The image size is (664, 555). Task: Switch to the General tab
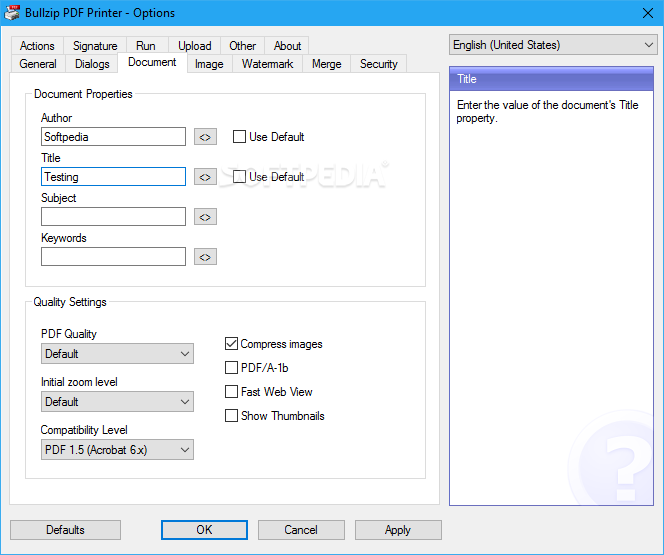38,64
